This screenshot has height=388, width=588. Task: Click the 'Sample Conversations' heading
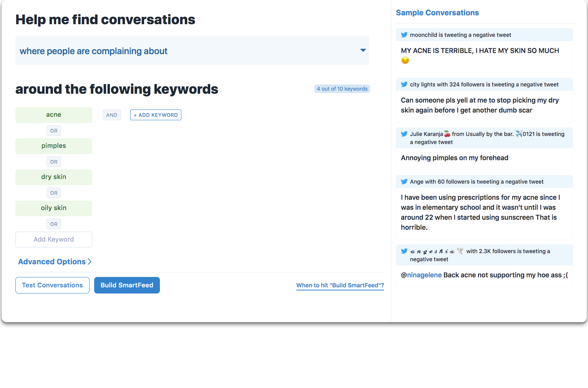pos(437,13)
